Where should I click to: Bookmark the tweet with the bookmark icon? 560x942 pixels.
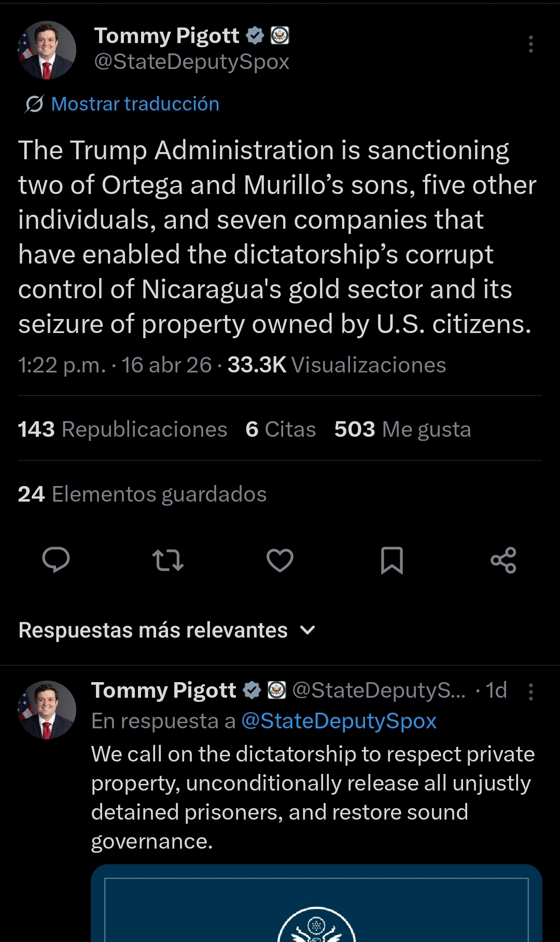point(392,560)
